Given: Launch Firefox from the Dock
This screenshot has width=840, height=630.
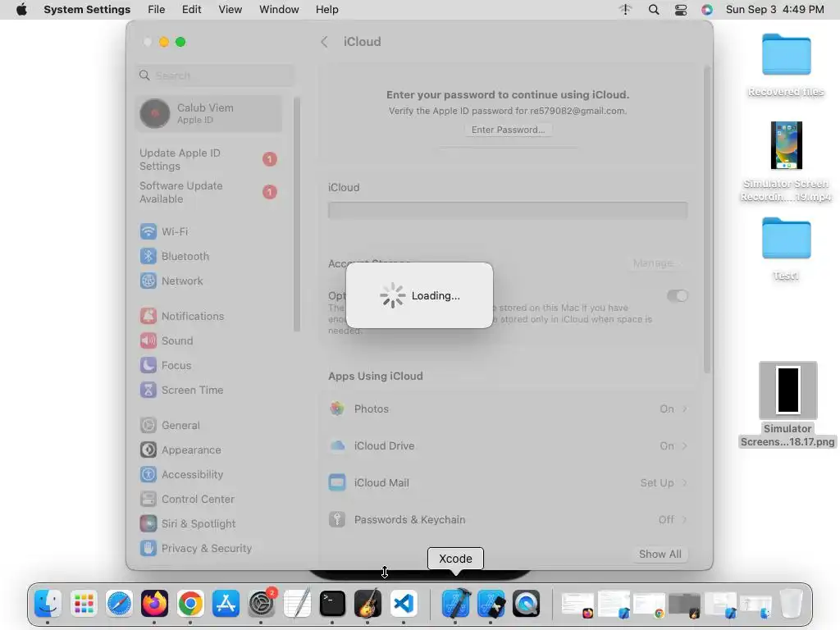Looking at the screenshot, I should (x=154, y=603).
